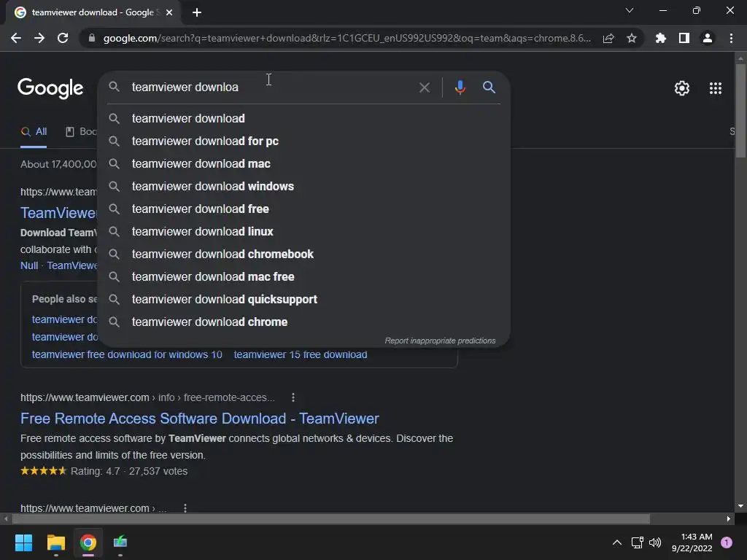The image size is (747, 560).
Task: Select suggestion 'teamviewer download quicksupport'
Action: click(304, 300)
